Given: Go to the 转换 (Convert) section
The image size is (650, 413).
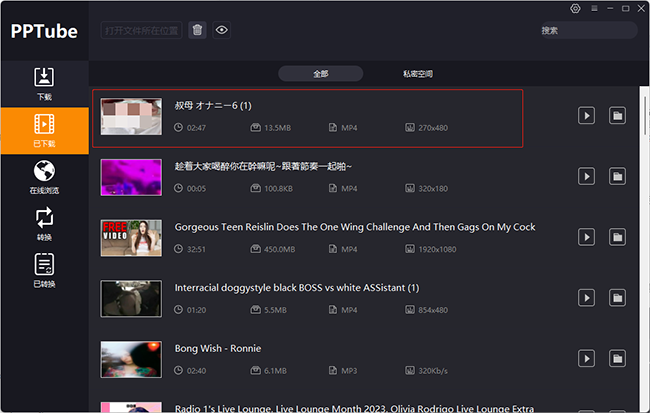Looking at the screenshot, I should tap(44, 222).
